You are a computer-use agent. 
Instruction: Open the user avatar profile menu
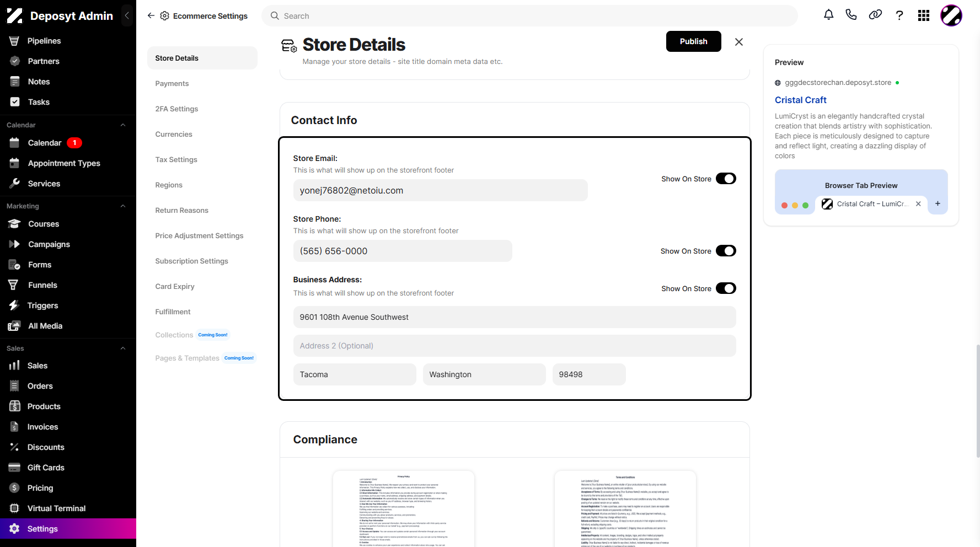(x=951, y=15)
